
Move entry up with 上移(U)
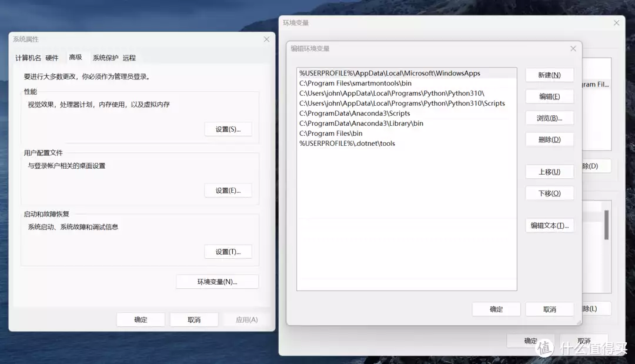click(x=550, y=172)
